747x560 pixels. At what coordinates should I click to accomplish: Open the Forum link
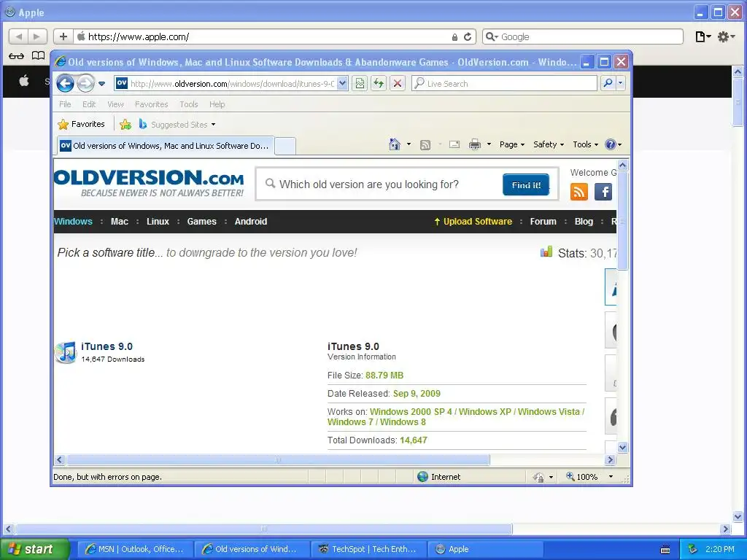(x=543, y=222)
